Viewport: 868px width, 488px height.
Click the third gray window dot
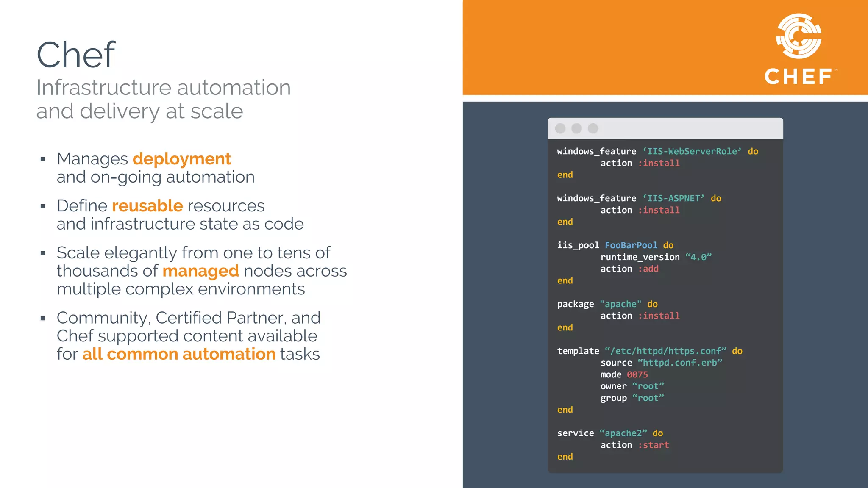click(593, 128)
